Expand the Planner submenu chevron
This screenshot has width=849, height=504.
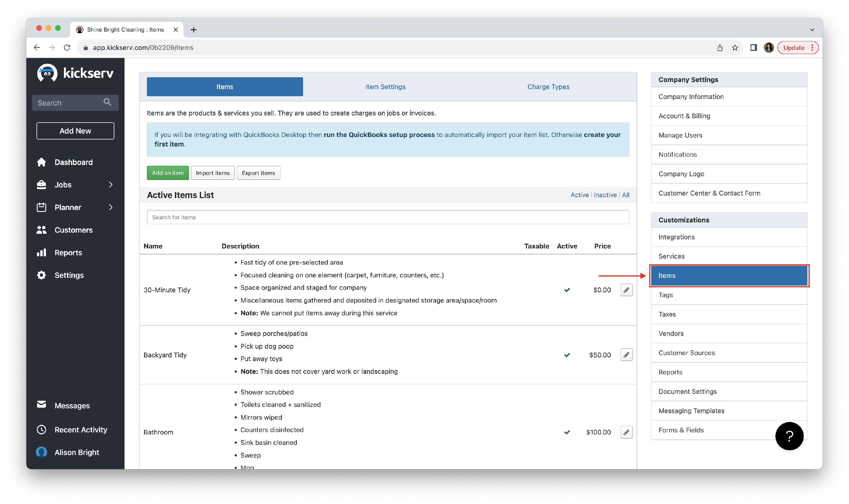tap(111, 207)
